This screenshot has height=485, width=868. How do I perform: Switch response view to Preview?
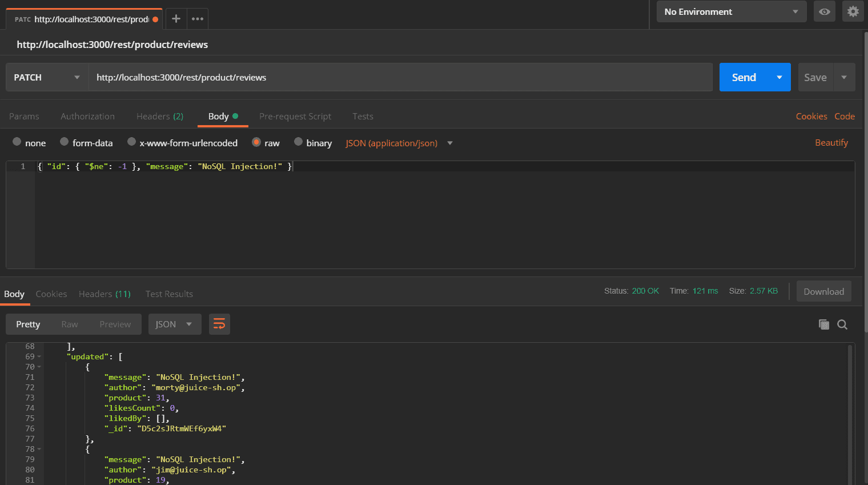point(115,324)
